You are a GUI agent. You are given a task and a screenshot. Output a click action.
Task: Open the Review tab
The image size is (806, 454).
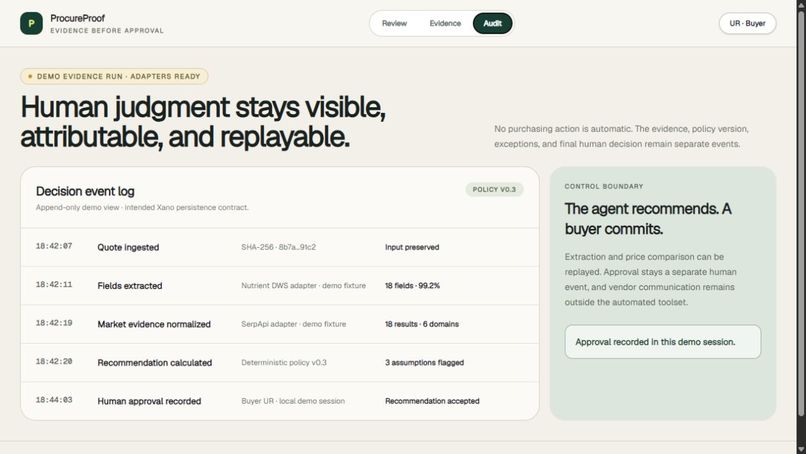point(394,23)
